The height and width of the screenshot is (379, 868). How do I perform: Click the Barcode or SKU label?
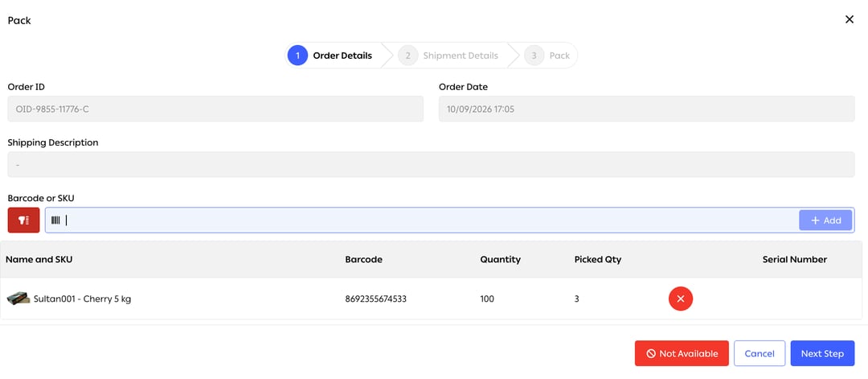pyautogui.click(x=41, y=198)
